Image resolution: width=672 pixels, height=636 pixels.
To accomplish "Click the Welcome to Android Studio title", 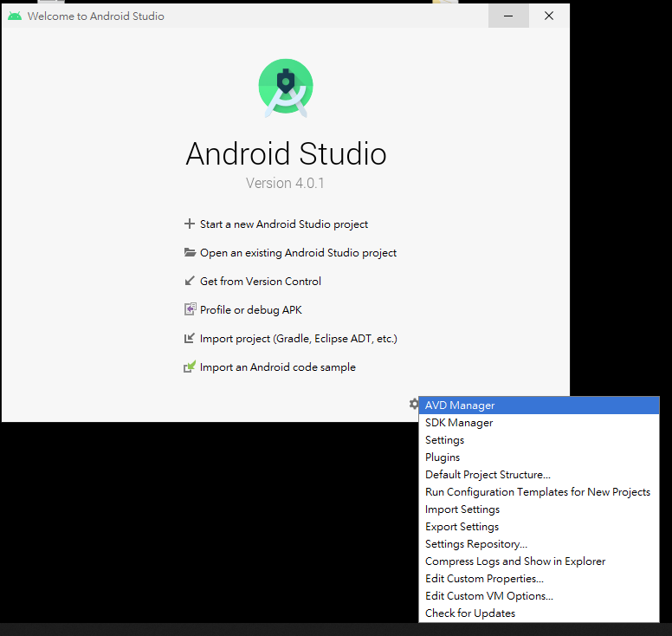I will point(95,16).
